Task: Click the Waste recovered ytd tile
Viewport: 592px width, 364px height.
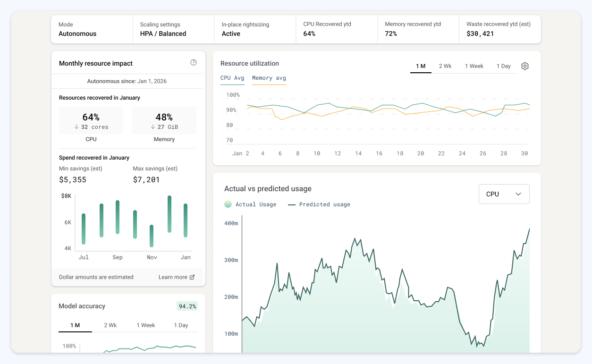Action: pos(500,29)
